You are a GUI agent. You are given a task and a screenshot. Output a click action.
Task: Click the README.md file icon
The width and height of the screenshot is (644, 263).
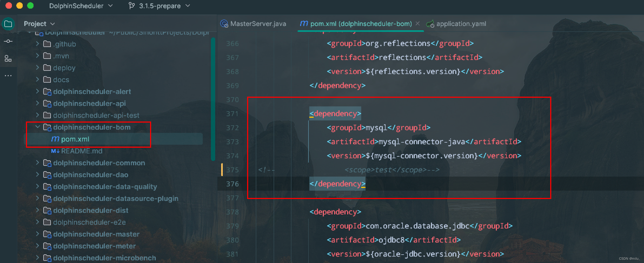click(x=55, y=151)
